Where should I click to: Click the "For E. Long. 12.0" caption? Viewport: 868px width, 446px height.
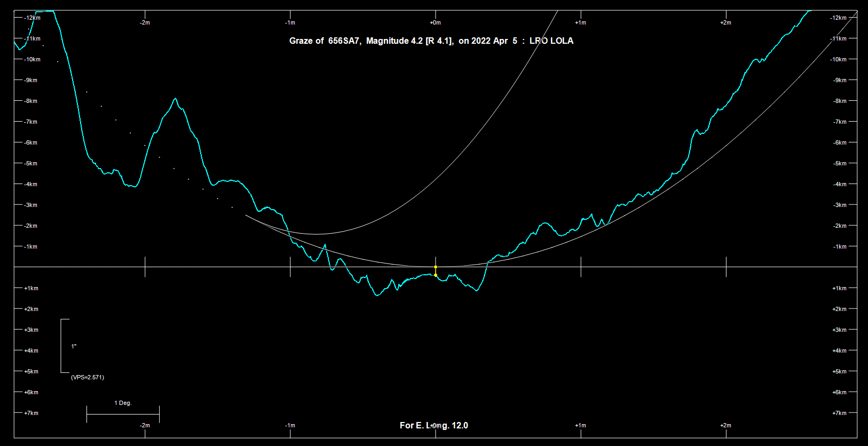433,425
